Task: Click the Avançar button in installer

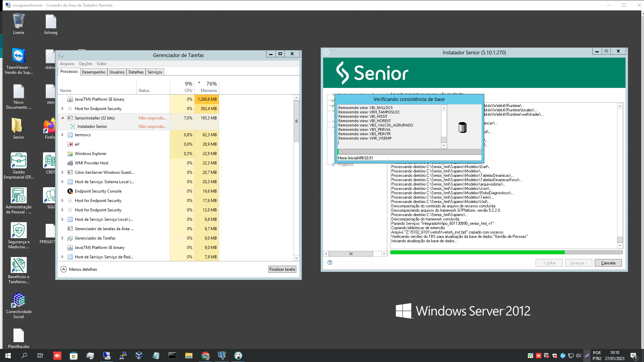Action: [579, 263]
